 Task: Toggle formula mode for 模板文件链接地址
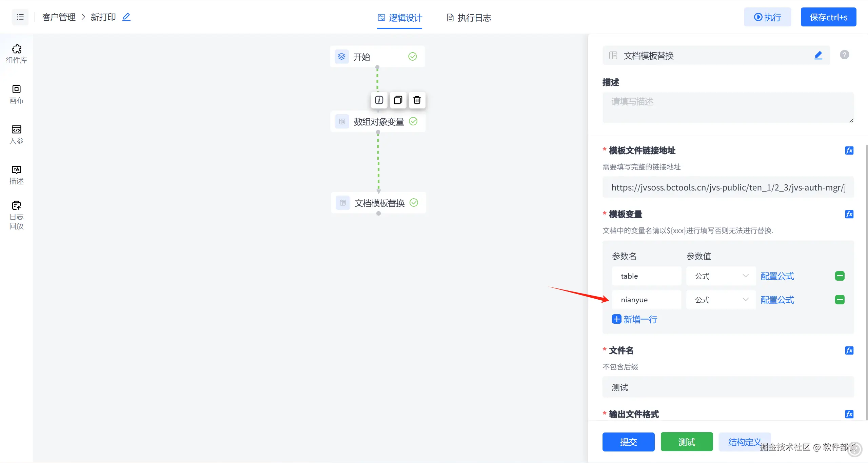click(x=849, y=150)
